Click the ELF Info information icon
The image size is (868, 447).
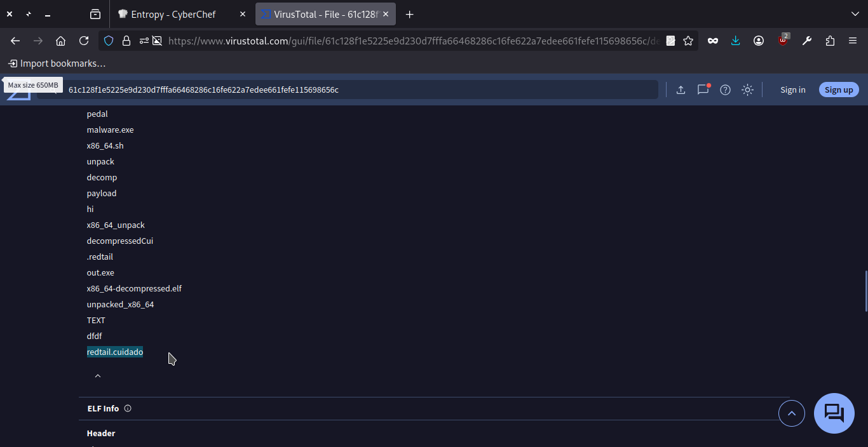point(128,409)
